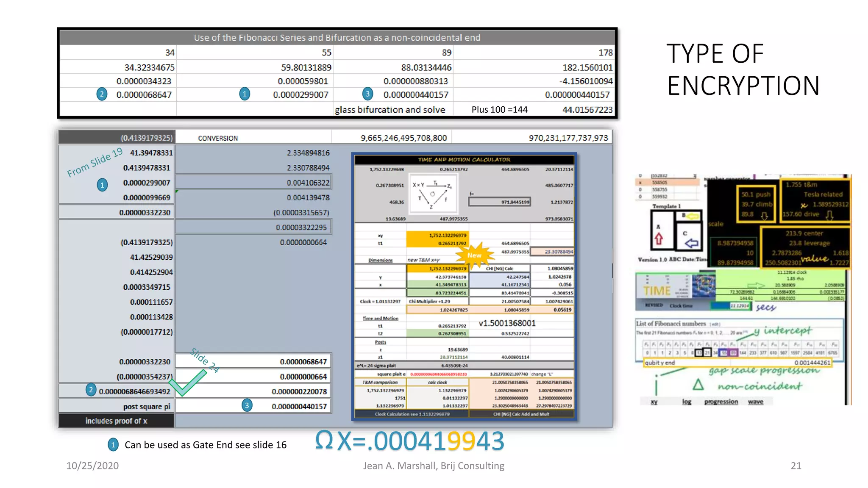Click the peach cell 23.30788494 in calculator

coord(552,252)
